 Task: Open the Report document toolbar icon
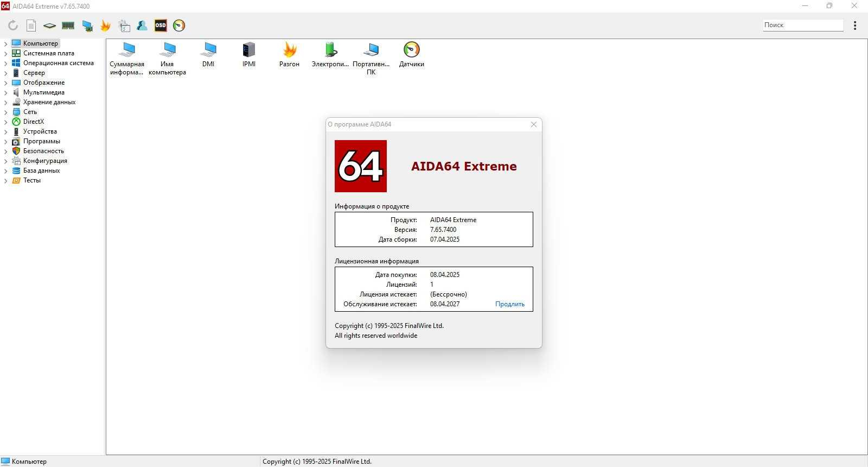pyautogui.click(x=31, y=26)
